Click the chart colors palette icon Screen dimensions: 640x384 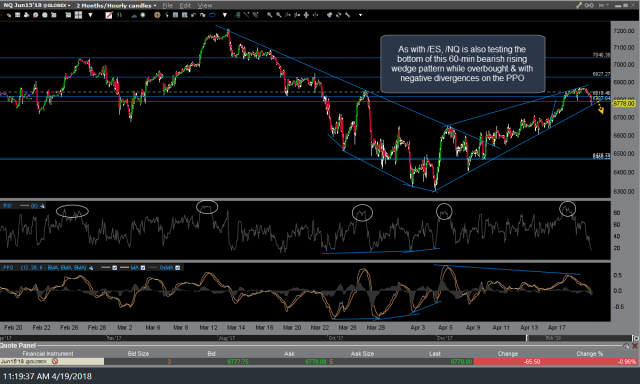click(x=329, y=15)
